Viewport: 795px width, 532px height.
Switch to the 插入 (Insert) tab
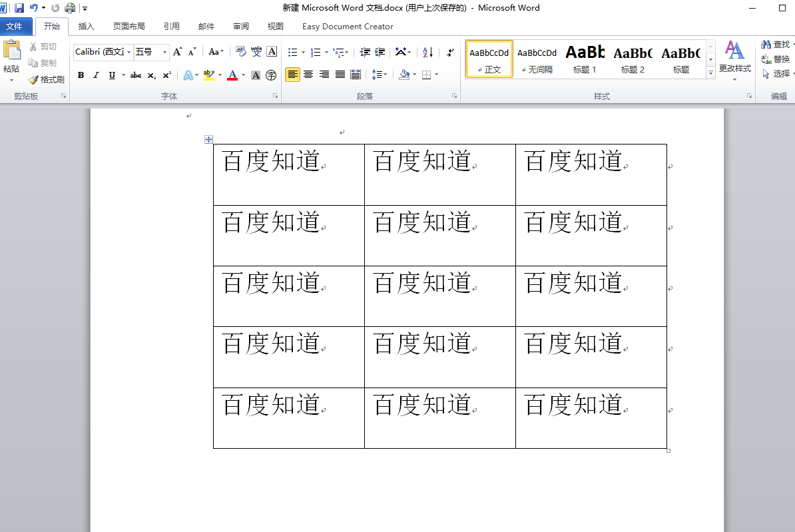tap(87, 27)
